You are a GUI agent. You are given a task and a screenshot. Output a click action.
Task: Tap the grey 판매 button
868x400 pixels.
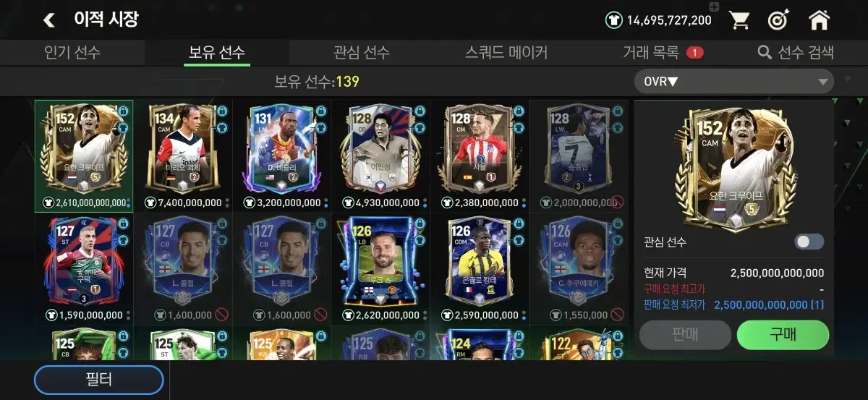[685, 335]
